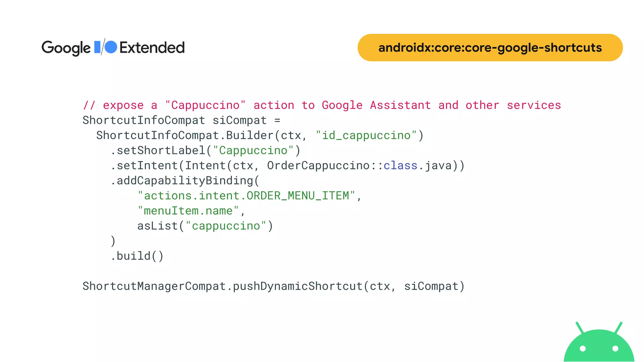Click the asList("cappuccino") line
The height and width of the screenshot is (362, 644).
click(205, 226)
